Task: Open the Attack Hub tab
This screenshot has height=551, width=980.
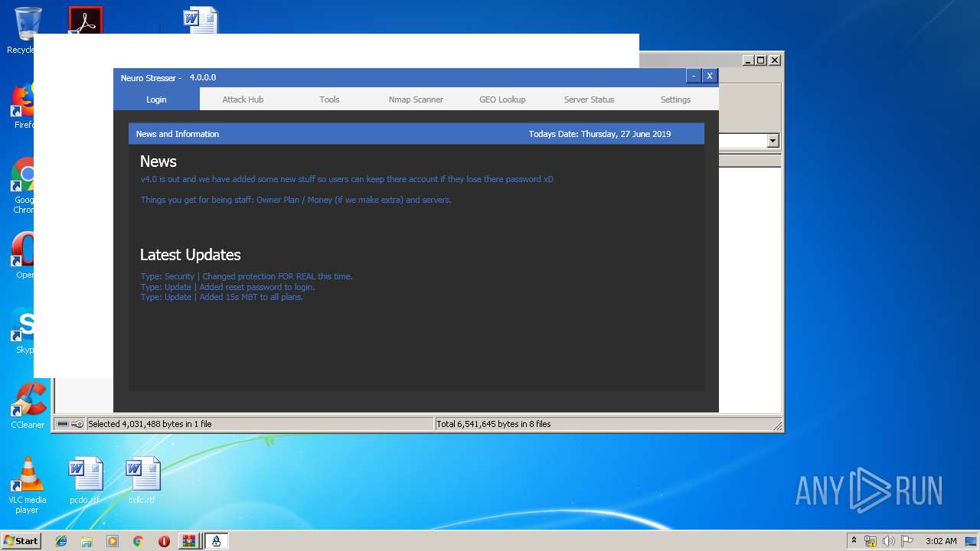Action: coord(243,99)
